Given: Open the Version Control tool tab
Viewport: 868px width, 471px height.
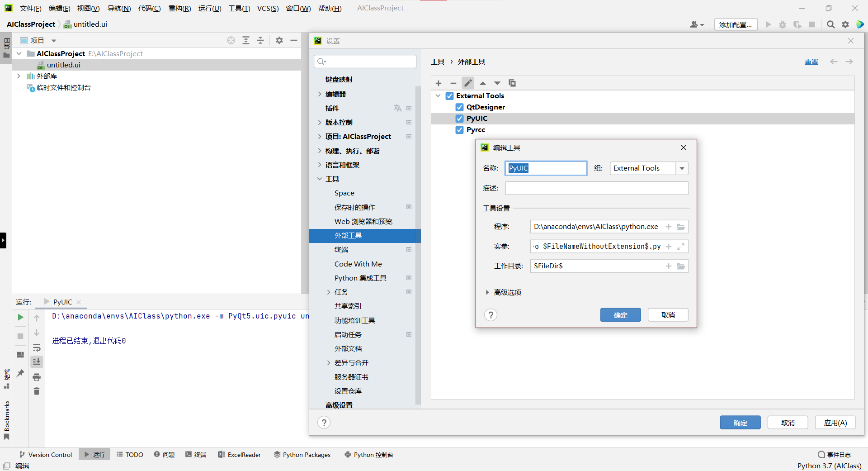Looking at the screenshot, I should click(x=46, y=455).
